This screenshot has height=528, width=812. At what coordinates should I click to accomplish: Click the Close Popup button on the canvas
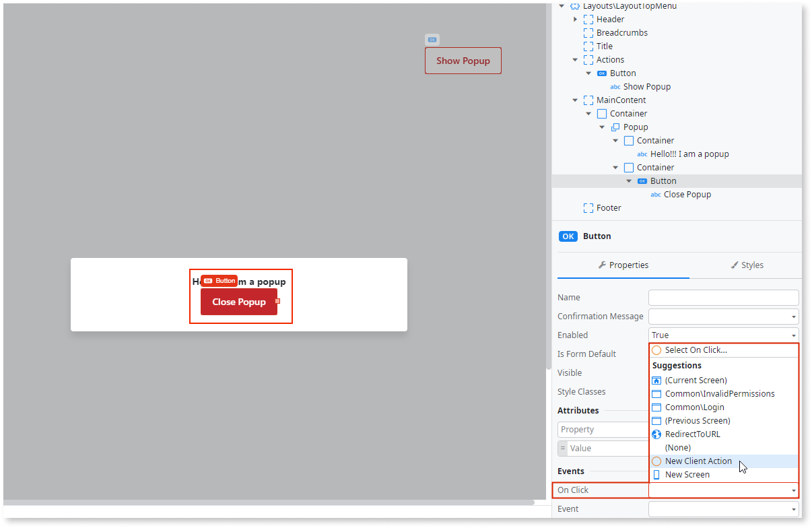[x=238, y=302]
